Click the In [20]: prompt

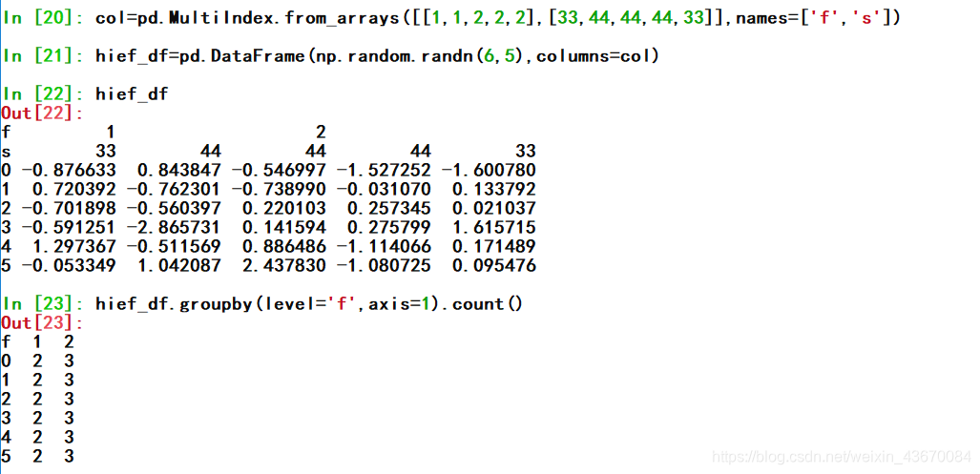coord(43,18)
